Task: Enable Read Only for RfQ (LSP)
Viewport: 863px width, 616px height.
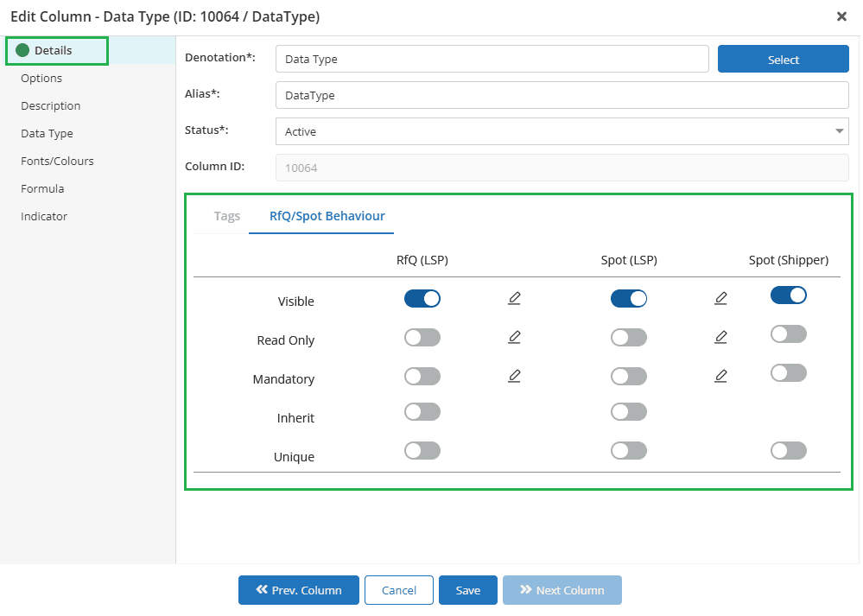Action: [422, 338]
